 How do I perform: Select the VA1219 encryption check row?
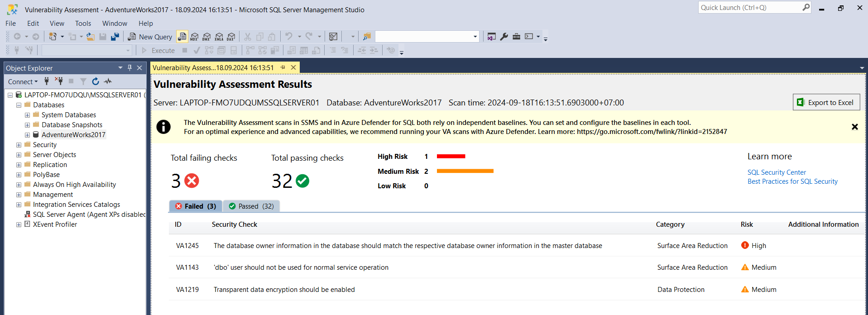click(517, 290)
